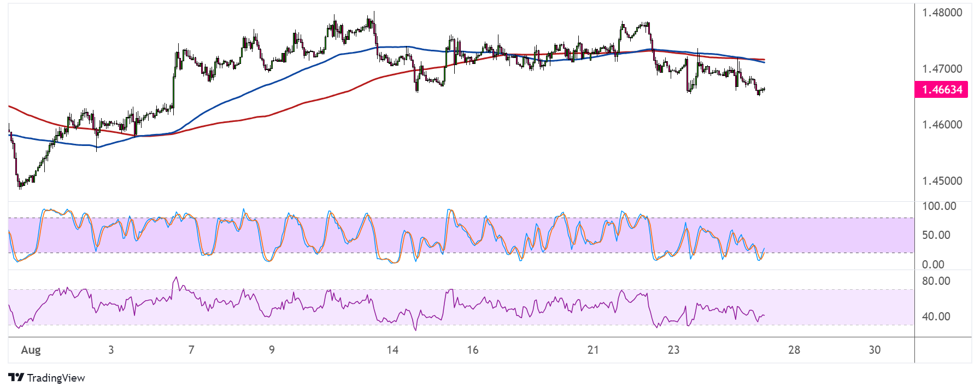Click the 1.46000 price axis label
Viewport: 980px width, 392px height.
(x=942, y=125)
